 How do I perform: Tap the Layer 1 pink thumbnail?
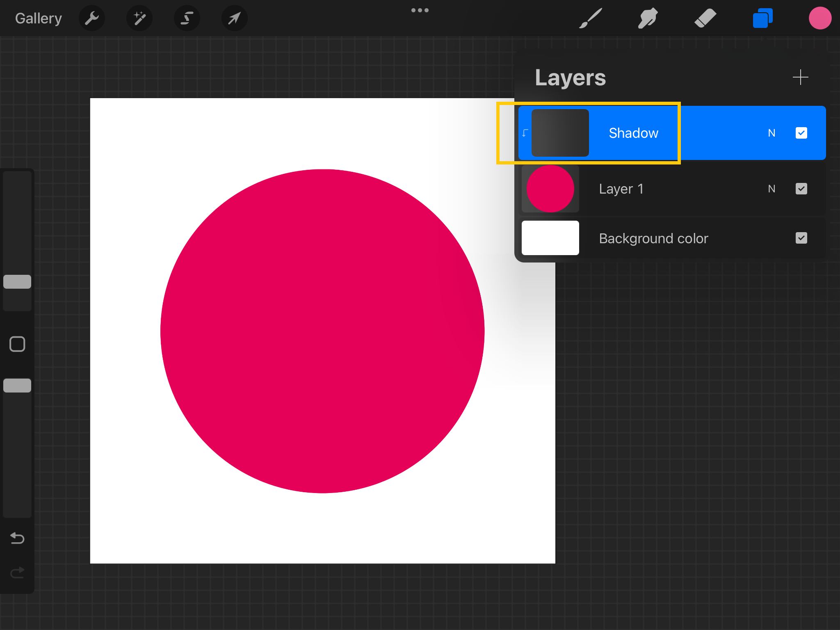(x=550, y=189)
